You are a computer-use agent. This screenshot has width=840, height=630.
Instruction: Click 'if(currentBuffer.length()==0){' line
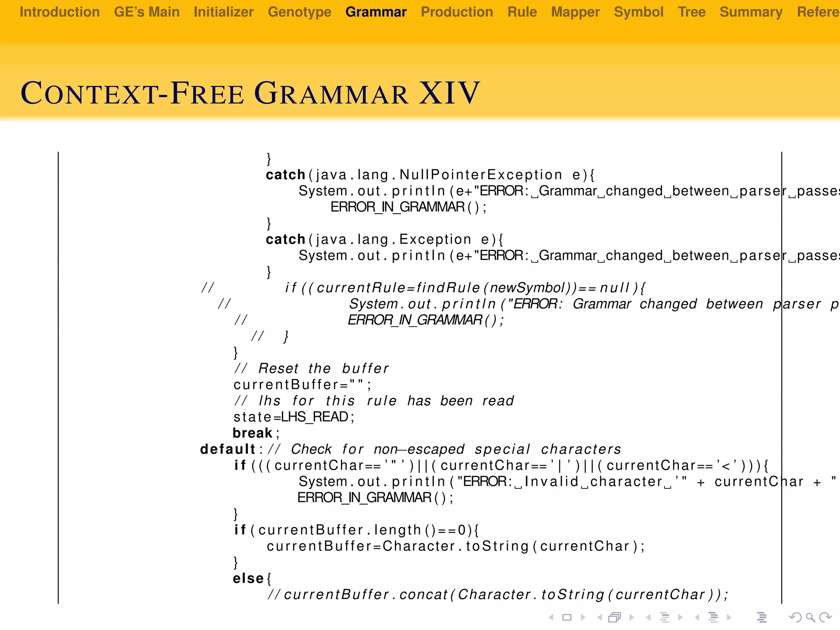(x=356, y=530)
